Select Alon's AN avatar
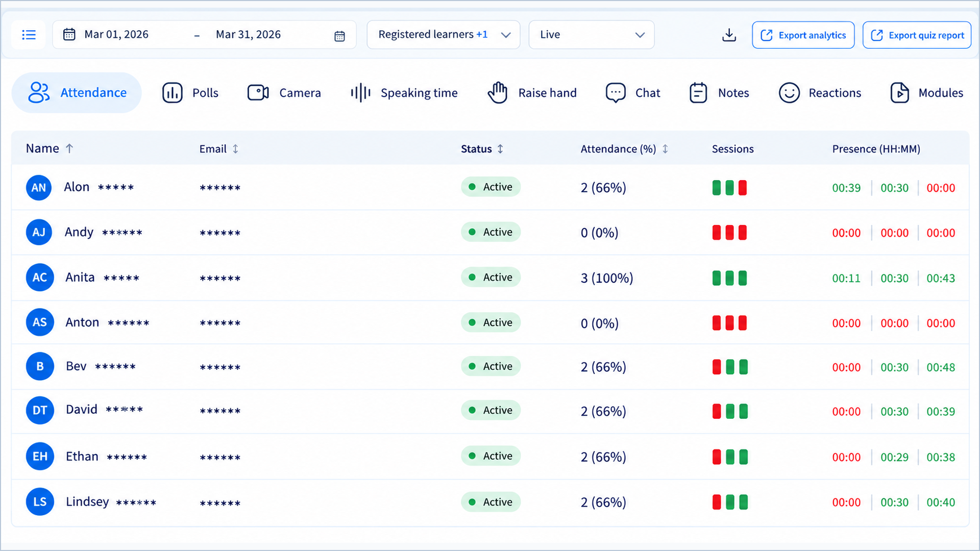Image resolution: width=980 pixels, height=551 pixels. tap(39, 187)
